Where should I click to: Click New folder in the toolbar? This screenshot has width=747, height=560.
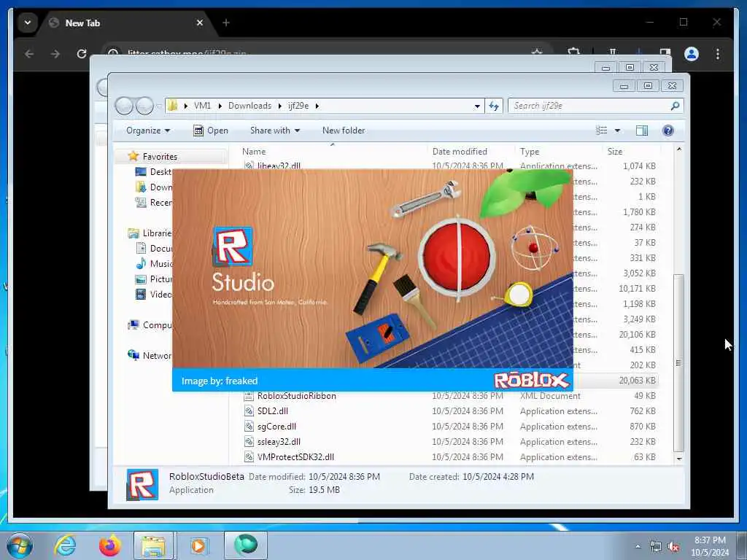tap(344, 131)
